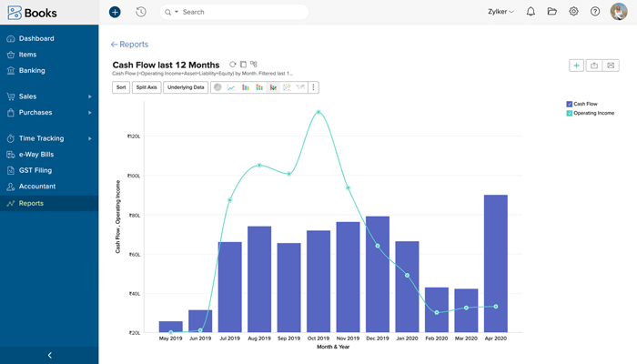Open Banking in the sidebar

(32, 70)
